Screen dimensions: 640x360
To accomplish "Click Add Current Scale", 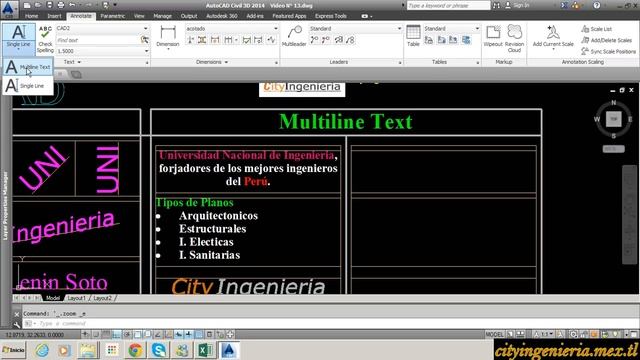I will 553,37.
